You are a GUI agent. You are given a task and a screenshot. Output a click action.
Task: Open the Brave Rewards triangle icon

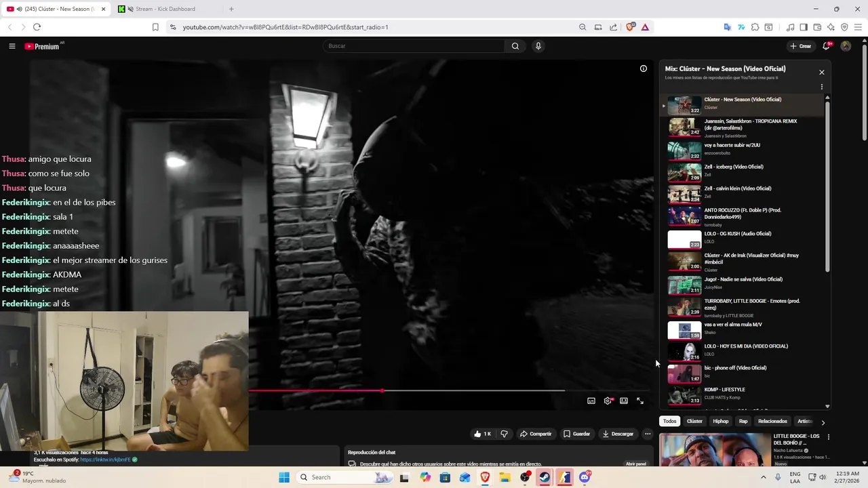click(645, 27)
